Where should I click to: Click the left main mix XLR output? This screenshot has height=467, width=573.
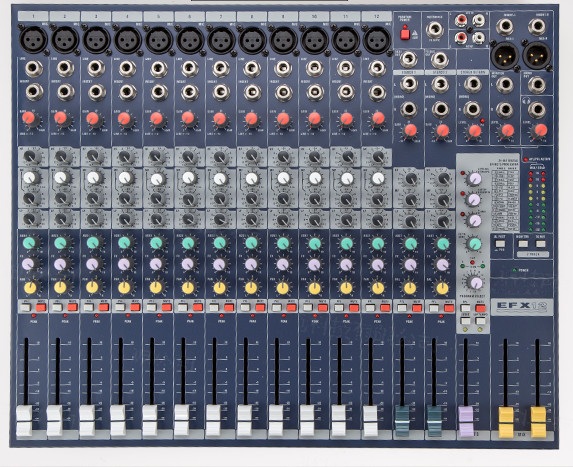click(504, 55)
